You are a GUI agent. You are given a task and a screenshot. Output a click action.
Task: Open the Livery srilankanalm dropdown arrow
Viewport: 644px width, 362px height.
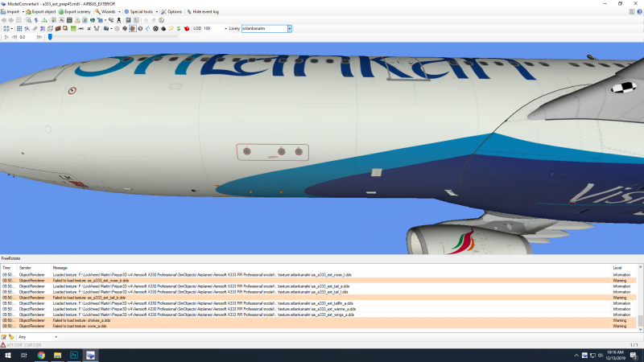click(x=290, y=29)
